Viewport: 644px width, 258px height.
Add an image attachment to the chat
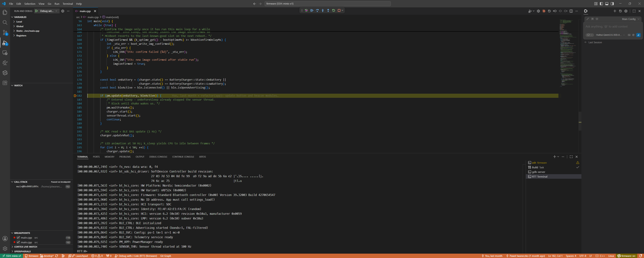coord(629,35)
